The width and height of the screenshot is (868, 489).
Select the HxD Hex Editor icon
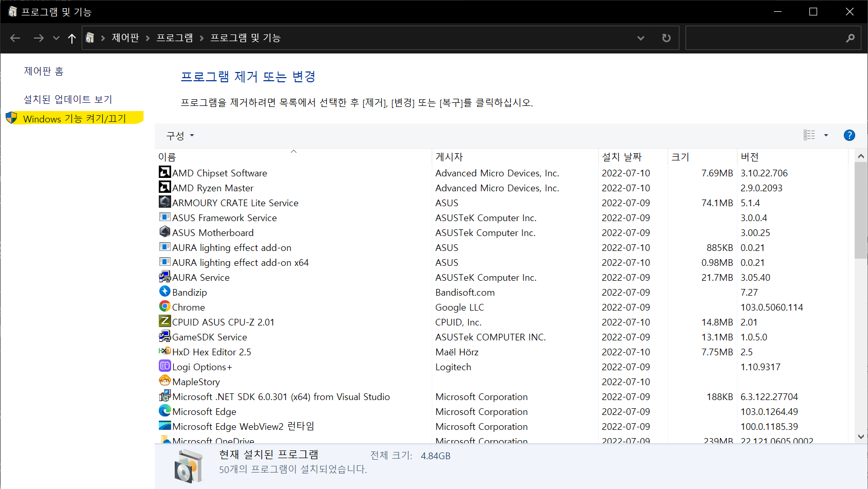point(164,351)
